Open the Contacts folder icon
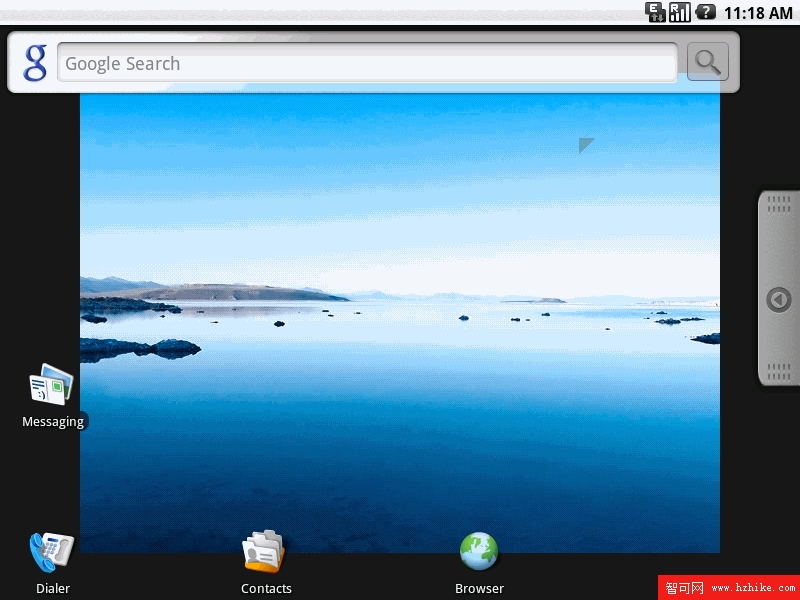This screenshot has width=800, height=600. [264, 551]
